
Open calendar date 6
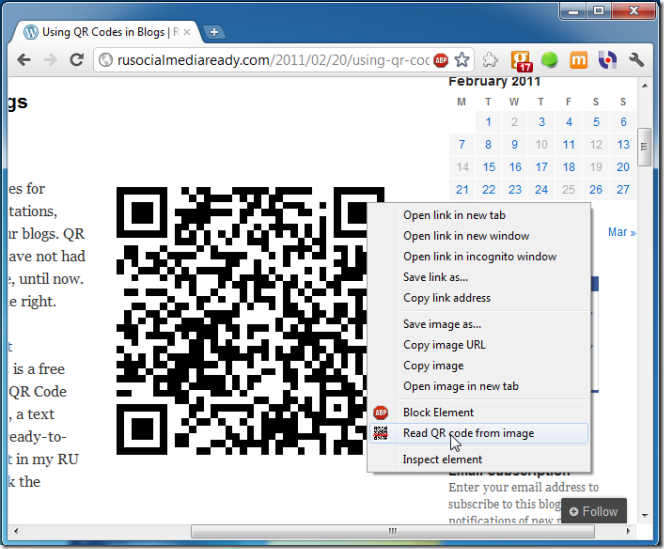(623, 122)
